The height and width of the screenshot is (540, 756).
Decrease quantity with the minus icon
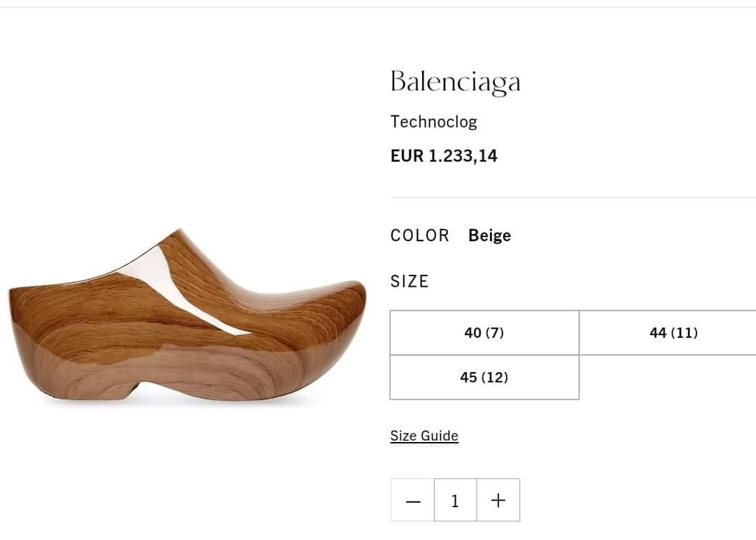[413, 501]
